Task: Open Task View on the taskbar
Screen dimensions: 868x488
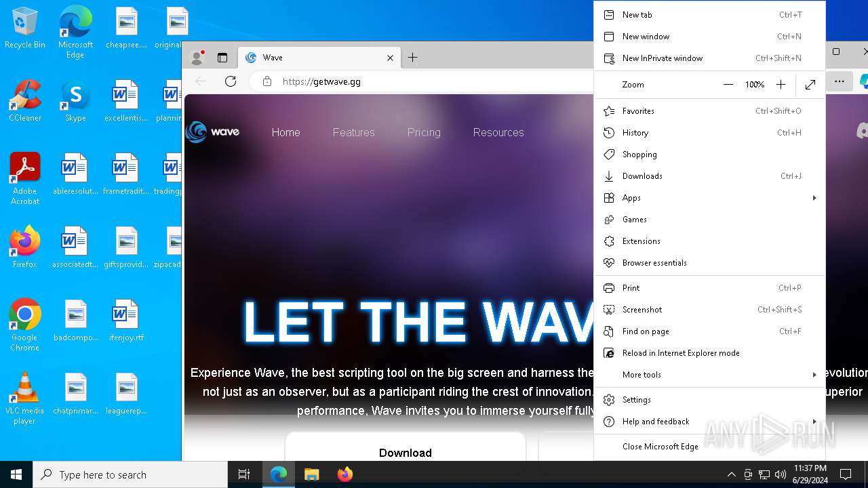Action: pyautogui.click(x=244, y=474)
